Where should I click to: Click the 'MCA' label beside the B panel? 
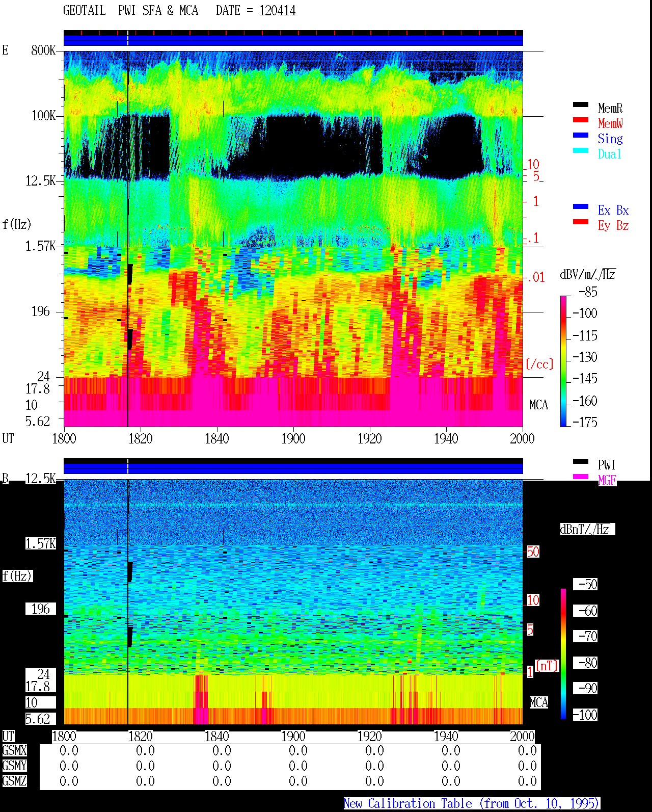[538, 702]
